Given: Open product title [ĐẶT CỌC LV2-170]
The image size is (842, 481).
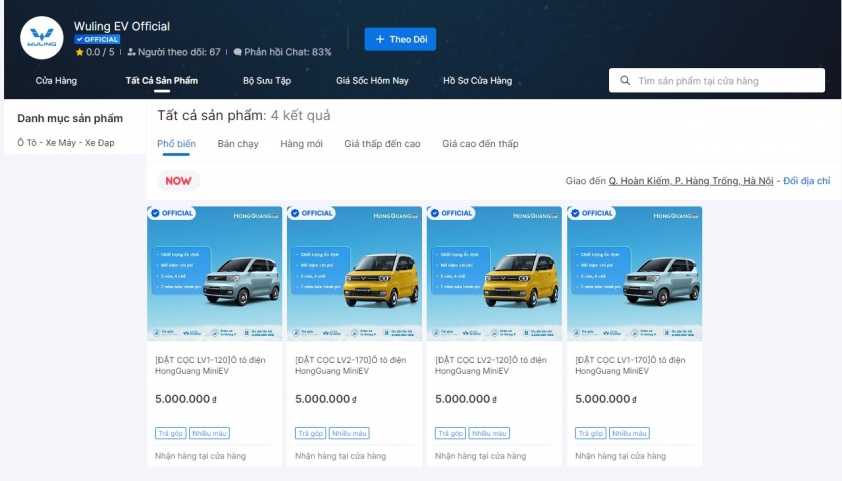Looking at the screenshot, I should coord(350,365).
